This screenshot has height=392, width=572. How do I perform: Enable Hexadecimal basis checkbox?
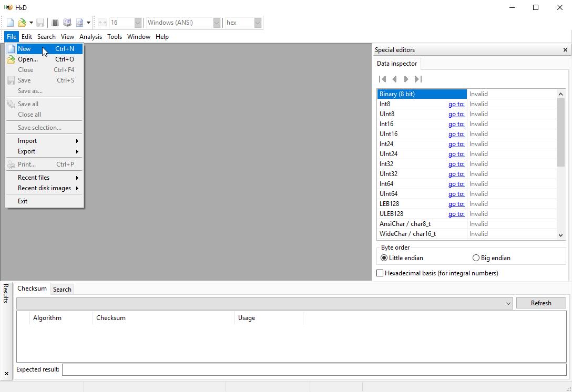(x=380, y=273)
